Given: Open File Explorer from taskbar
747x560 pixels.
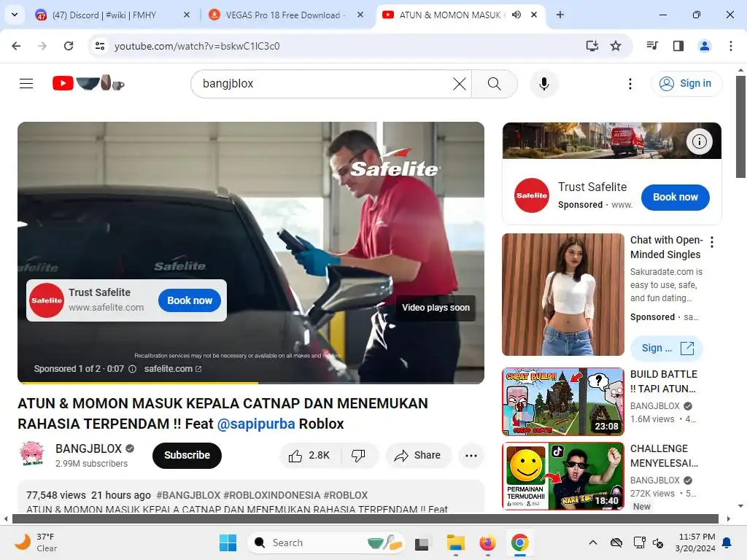Looking at the screenshot, I should (x=455, y=542).
